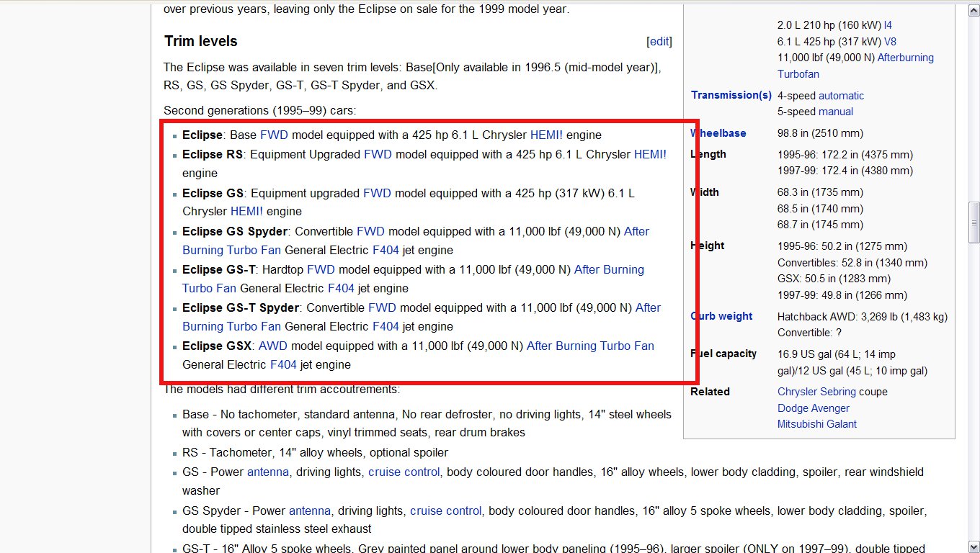Open HEMI! link after 425 hp (317 kW) text
The width and height of the screenshot is (980, 553).
click(x=246, y=211)
